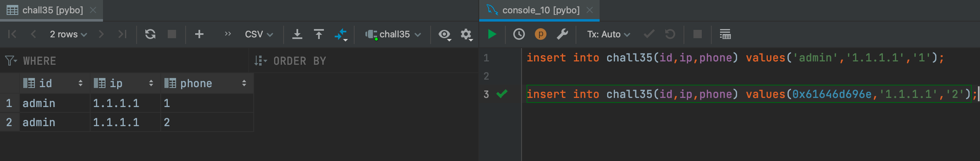
Task: Export data with the download icon
Action: (x=297, y=34)
